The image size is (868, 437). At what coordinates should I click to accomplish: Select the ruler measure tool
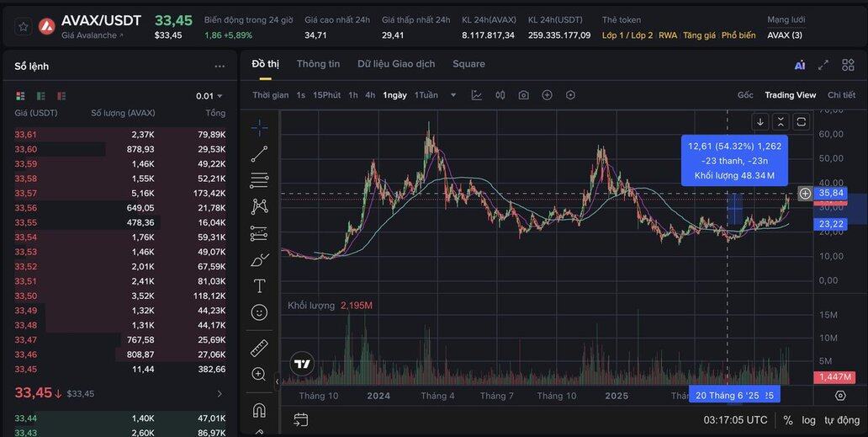pos(259,348)
